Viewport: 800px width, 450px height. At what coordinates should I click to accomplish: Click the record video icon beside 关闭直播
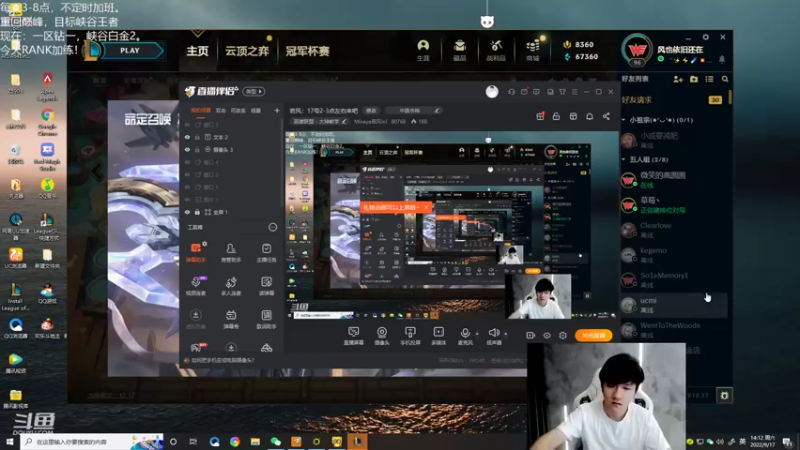point(531,335)
